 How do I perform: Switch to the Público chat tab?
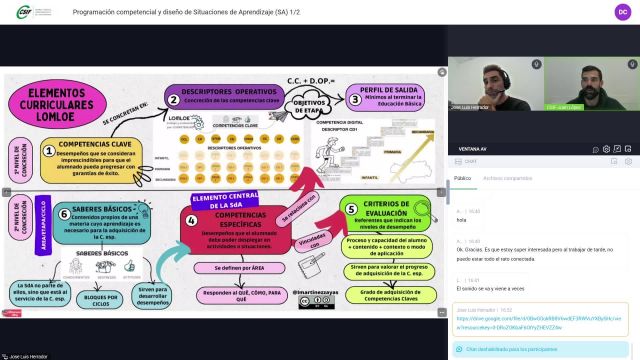[462, 178]
